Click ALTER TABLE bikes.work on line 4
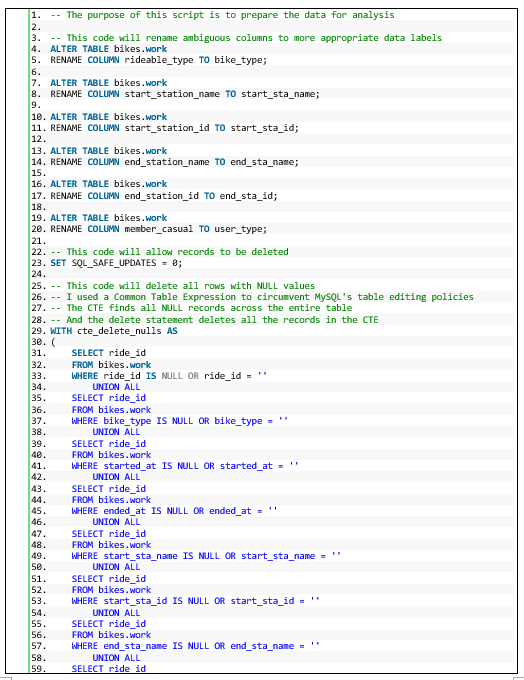 tap(108, 49)
